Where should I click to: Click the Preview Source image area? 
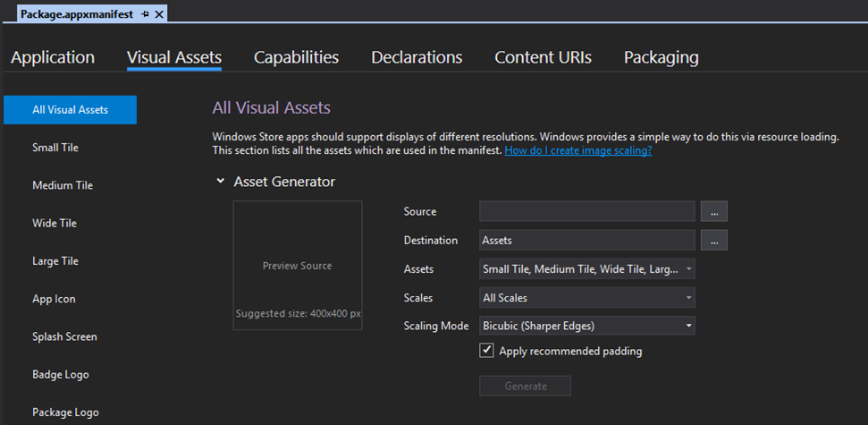point(297,266)
